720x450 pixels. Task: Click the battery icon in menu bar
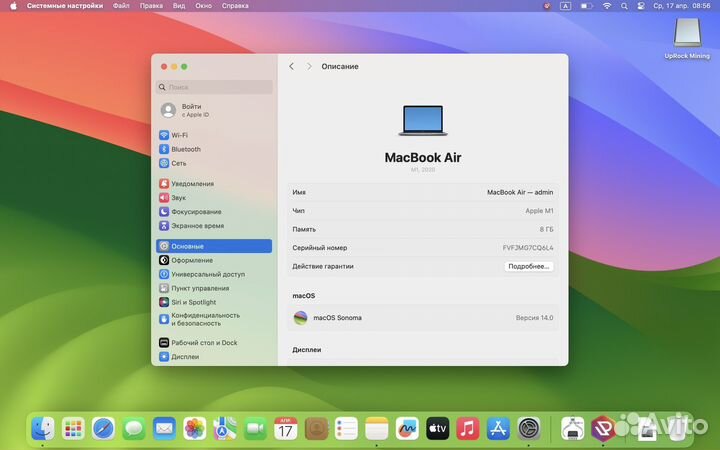tap(586, 6)
